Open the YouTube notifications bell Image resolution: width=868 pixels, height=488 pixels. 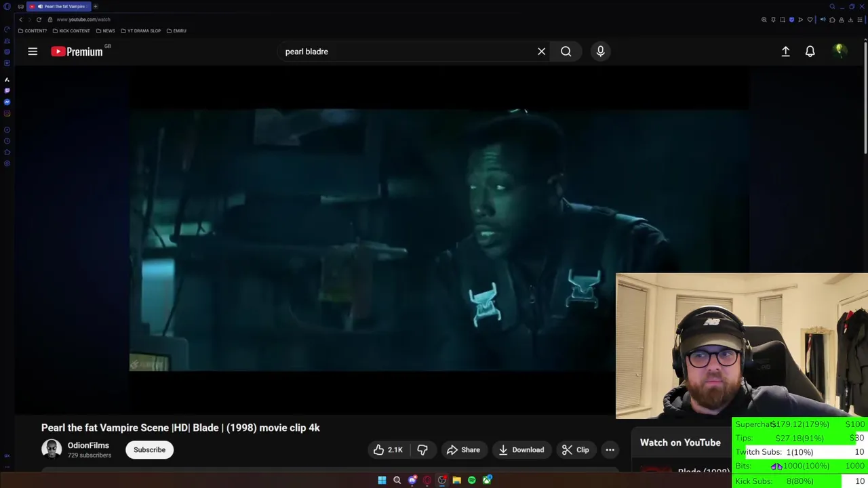(810, 52)
